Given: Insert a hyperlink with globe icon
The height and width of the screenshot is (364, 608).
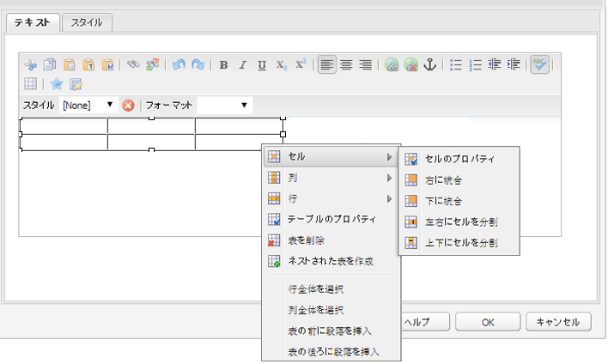Looking at the screenshot, I should pos(392,64).
